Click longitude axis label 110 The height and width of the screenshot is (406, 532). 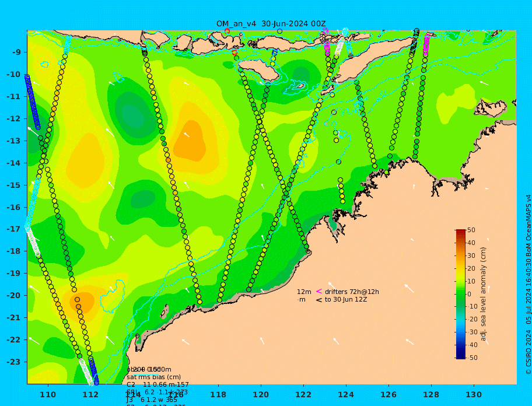(x=48, y=394)
